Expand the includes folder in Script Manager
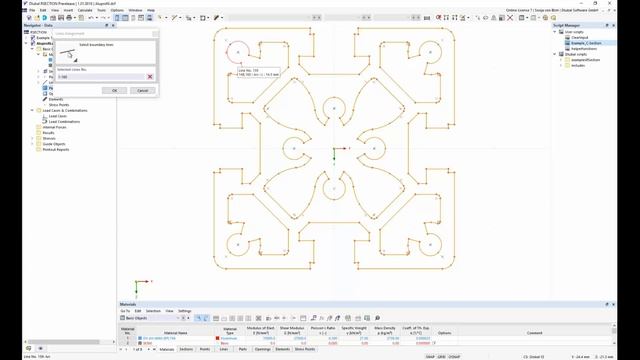Image resolution: width=640 pixels, height=360 pixels. coord(561,65)
